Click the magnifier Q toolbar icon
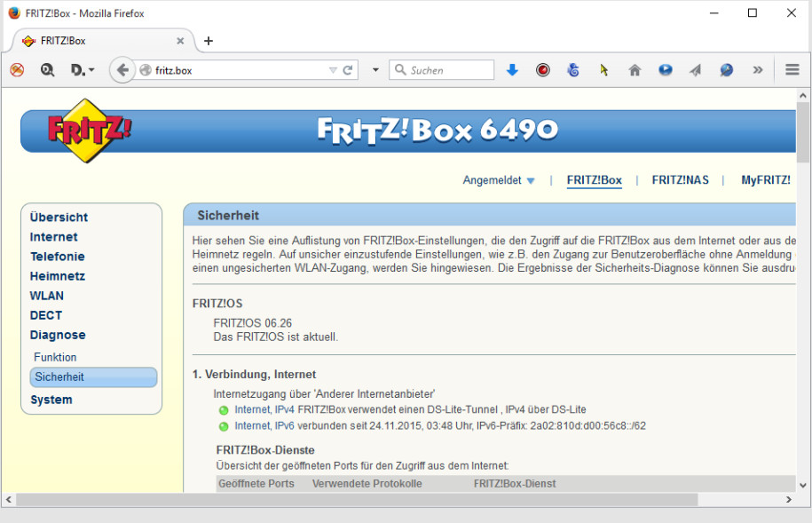This screenshot has height=523, width=812. [47, 69]
